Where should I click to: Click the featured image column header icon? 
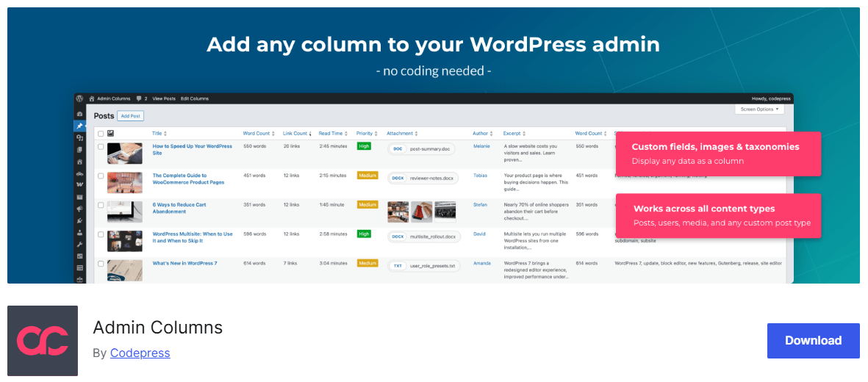pyautogui.click(x=111, y=134)
